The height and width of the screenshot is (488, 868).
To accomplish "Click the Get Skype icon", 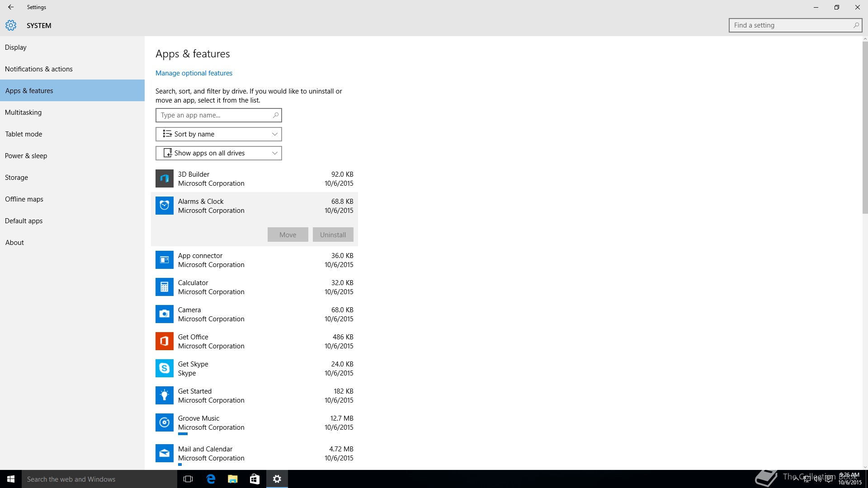I will 165,368.
